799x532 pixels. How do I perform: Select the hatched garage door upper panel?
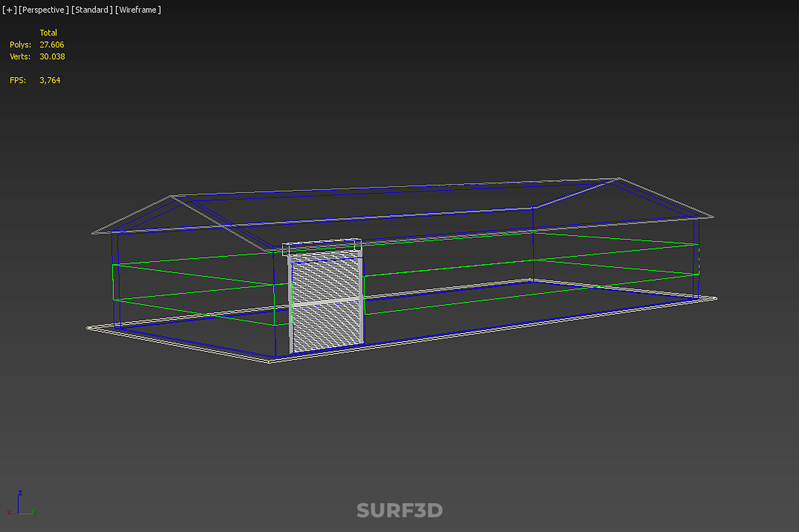click(325, 279)
